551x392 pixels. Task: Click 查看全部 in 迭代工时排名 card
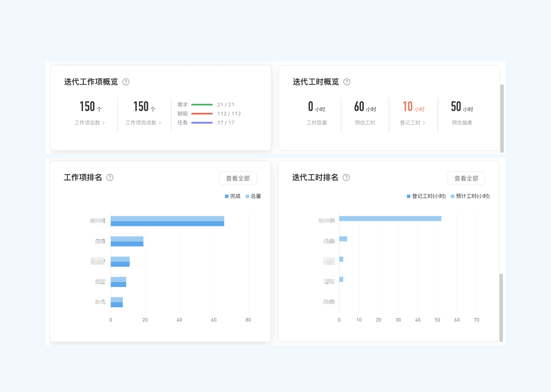pos(466,178)
